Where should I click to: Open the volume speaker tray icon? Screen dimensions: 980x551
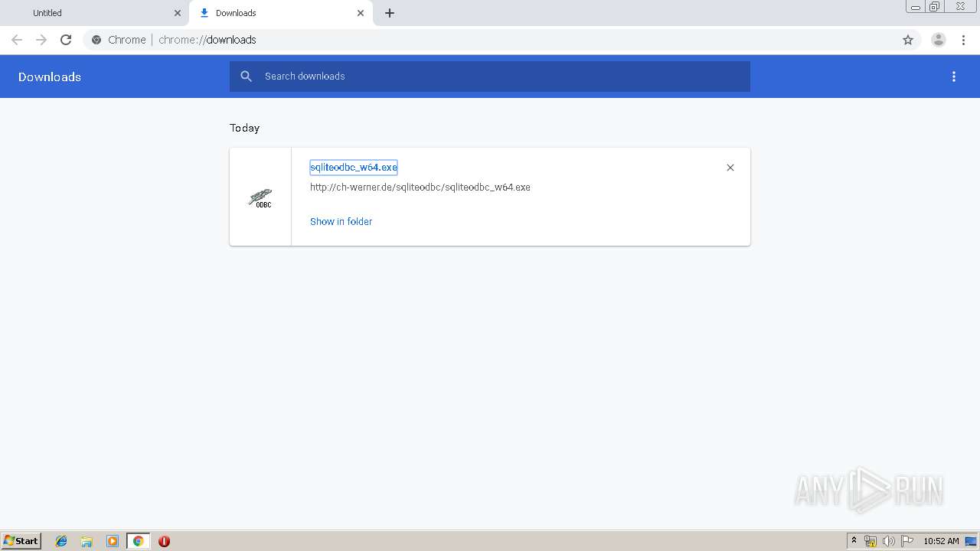(x=889, y=541)
